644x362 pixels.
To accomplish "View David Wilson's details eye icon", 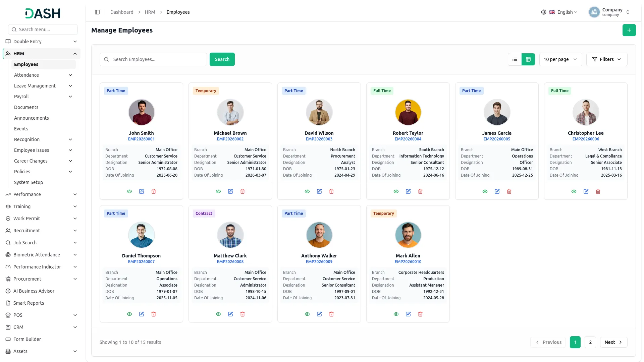I will [x=307, y=191].
